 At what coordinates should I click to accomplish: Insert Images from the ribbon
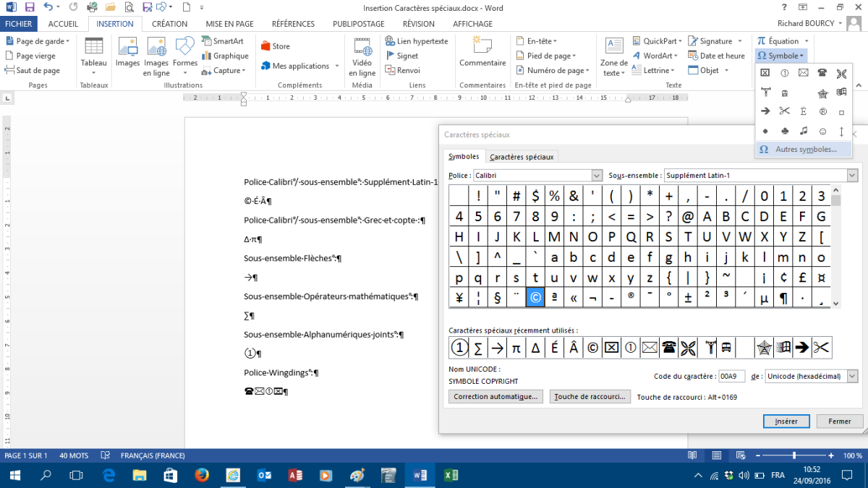click(x=127, y=53)
